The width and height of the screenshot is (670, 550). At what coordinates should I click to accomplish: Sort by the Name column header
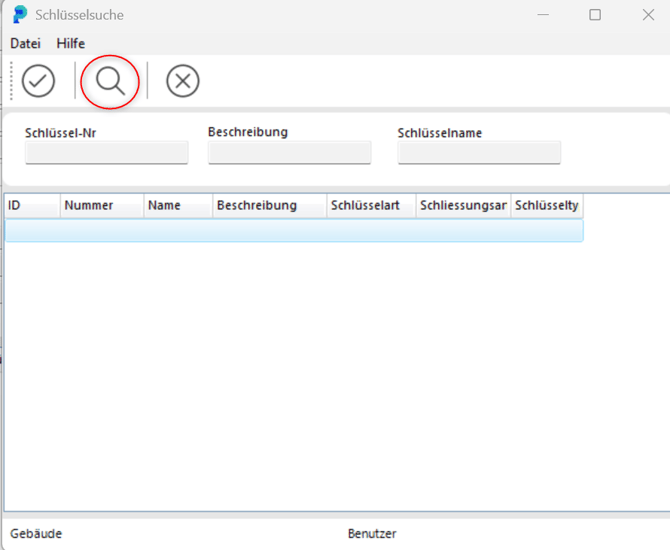click(178, 206)
